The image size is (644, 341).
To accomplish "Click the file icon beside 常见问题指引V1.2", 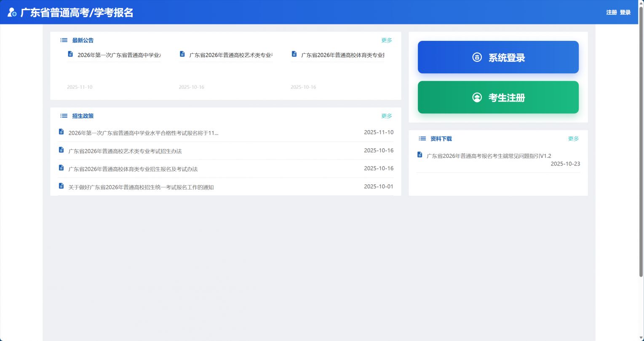I will 420,155.
